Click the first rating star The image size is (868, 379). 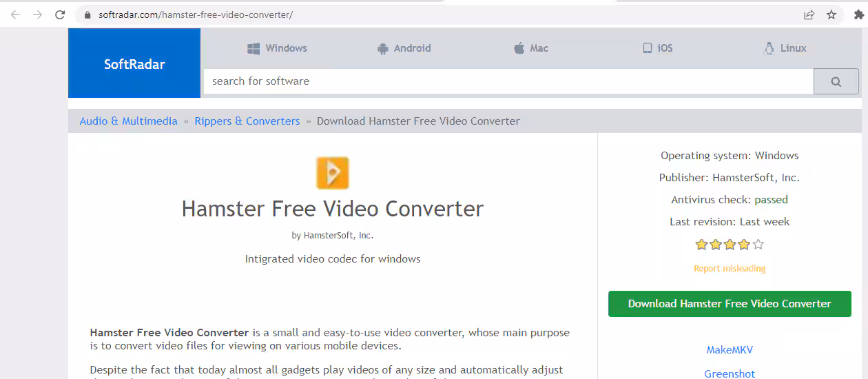click(701, 244)
